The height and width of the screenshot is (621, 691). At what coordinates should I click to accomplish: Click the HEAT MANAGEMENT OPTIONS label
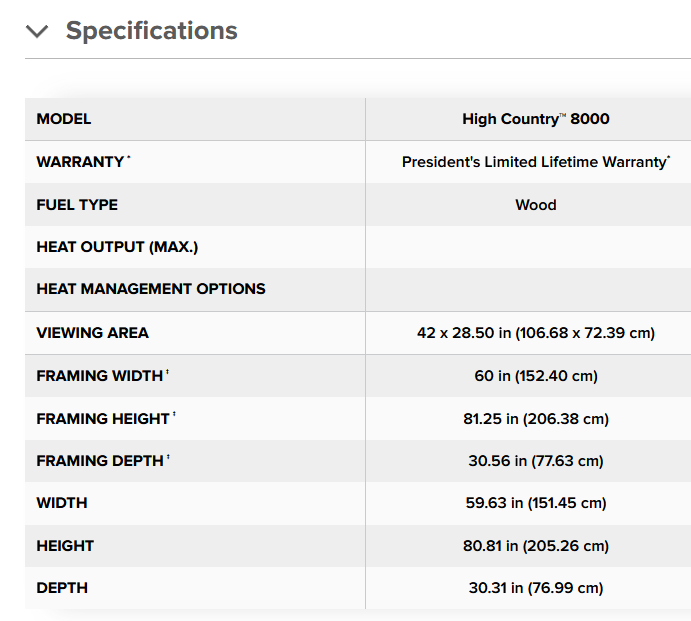[151, 289]
